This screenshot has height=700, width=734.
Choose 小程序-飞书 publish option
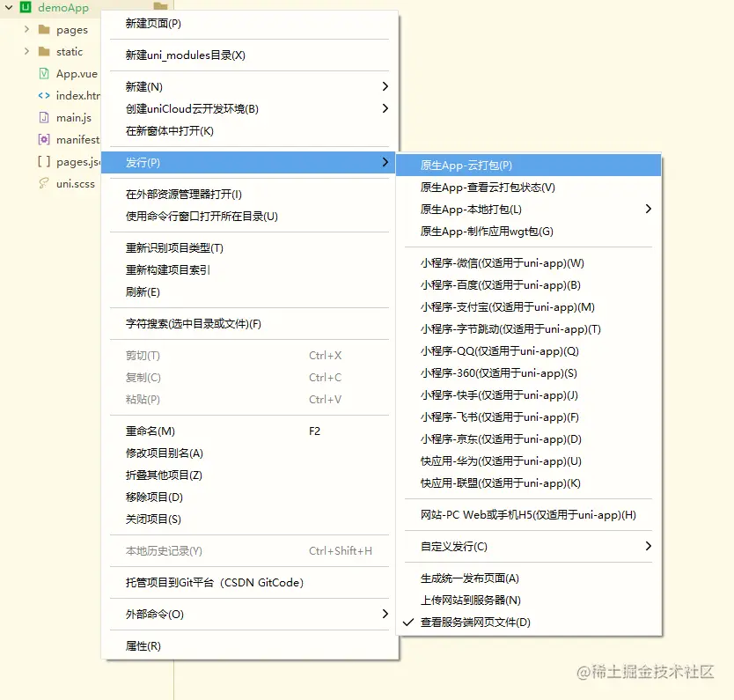[x=529, y=417]
